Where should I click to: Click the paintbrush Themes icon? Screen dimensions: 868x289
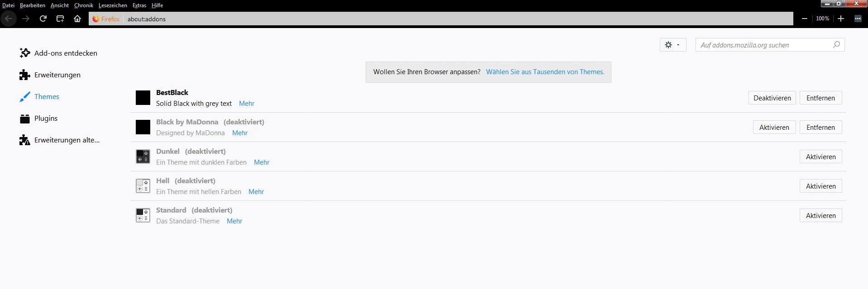tap(25, 96)
